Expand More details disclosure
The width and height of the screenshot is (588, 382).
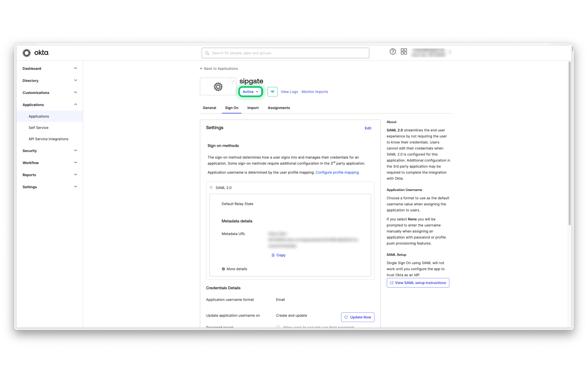pos(234,269)
